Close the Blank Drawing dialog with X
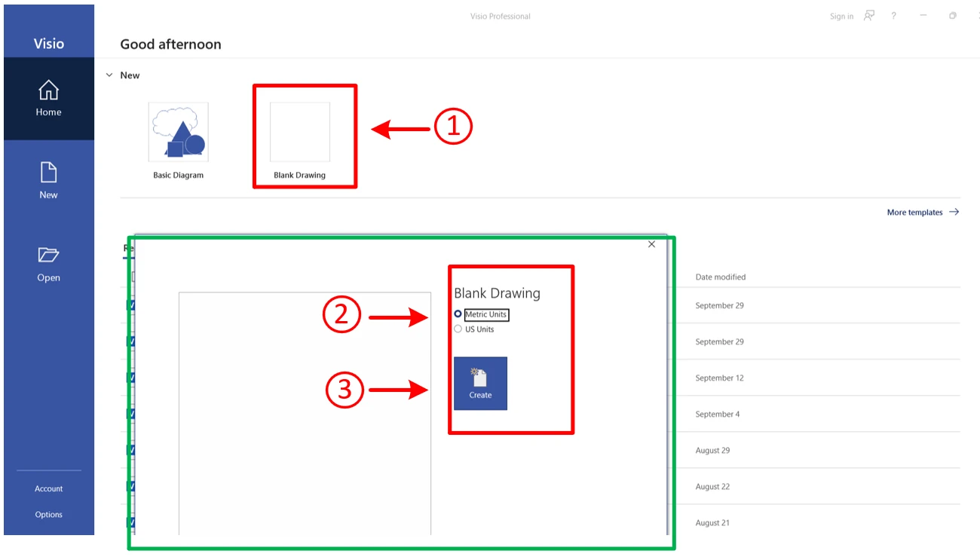Viewport: 980px width, 560px height. tap(651, 244)
